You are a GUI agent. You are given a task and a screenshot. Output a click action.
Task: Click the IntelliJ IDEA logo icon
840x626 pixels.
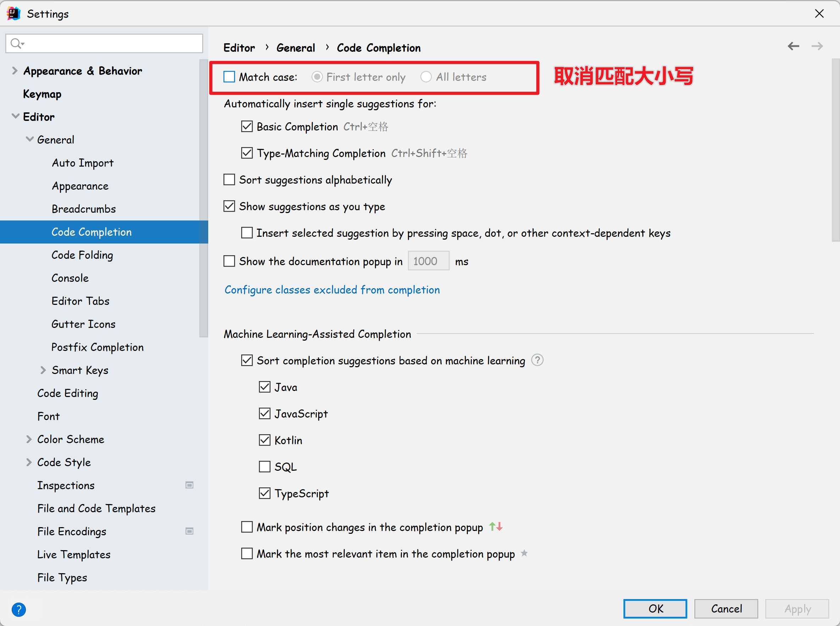[13, 13]
